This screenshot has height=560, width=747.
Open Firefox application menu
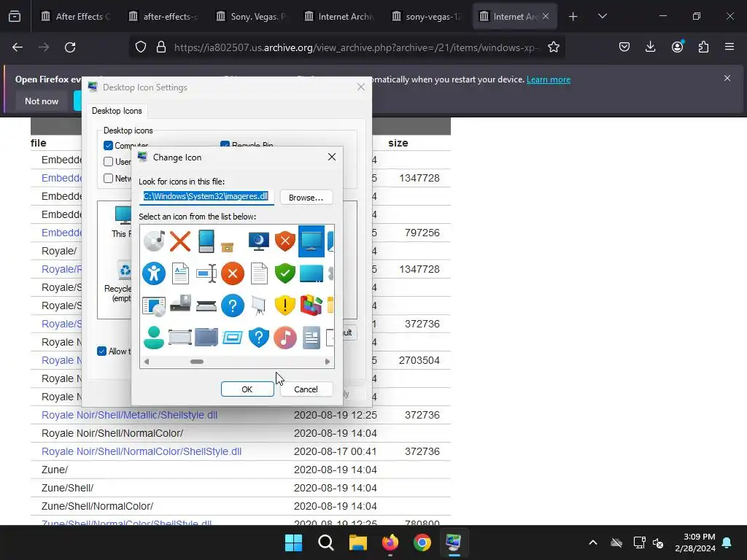(729, 47)
